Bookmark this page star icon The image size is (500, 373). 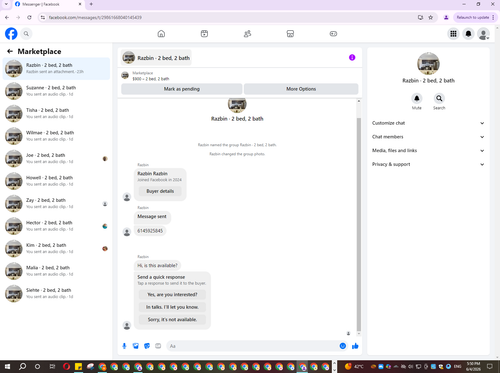(430, 17)
